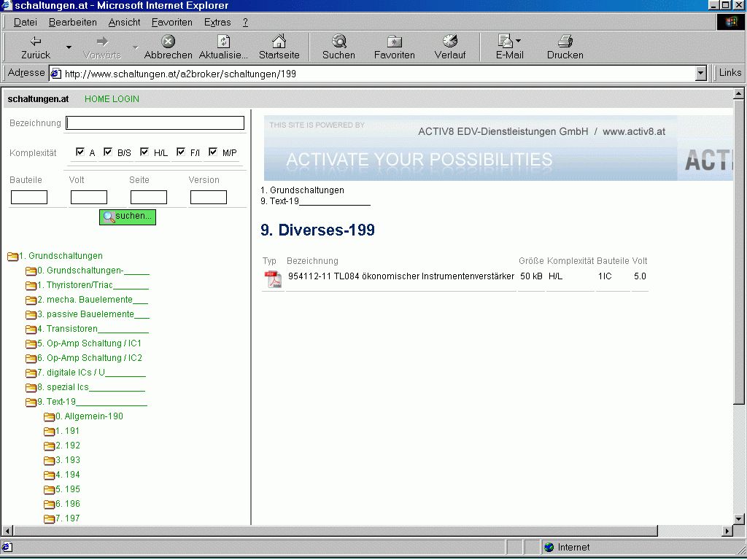Stop loading with the Abbrechen icon
The width and height of the screenshot is (747, 560).
pyautogui.click(x=169, y=42)
